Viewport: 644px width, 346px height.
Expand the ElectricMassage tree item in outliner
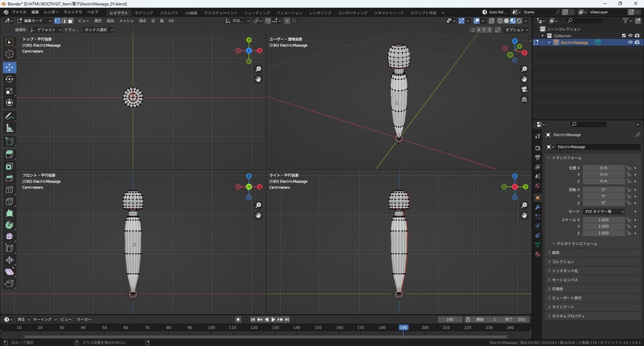548,42
